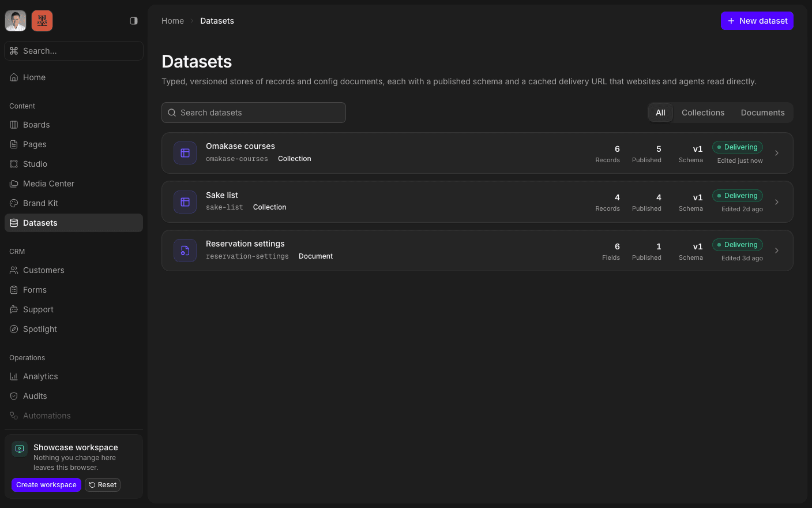Click the Sake list collection icon
The height and width of the screenshot is (508, 812).
click(x=185, y=202)
